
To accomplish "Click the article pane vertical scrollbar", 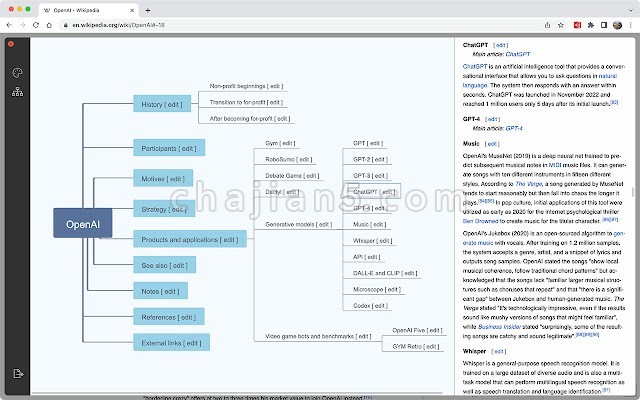I will (635, 191).
